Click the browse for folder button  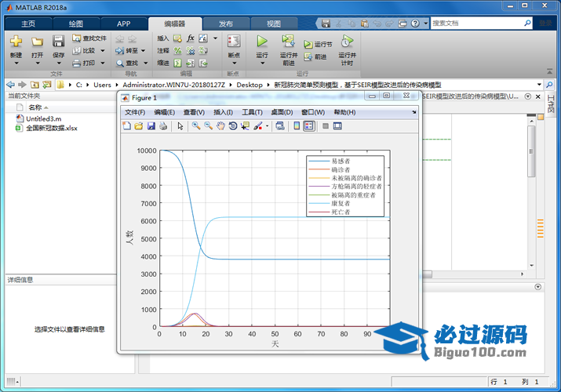(x=46, y=85)
